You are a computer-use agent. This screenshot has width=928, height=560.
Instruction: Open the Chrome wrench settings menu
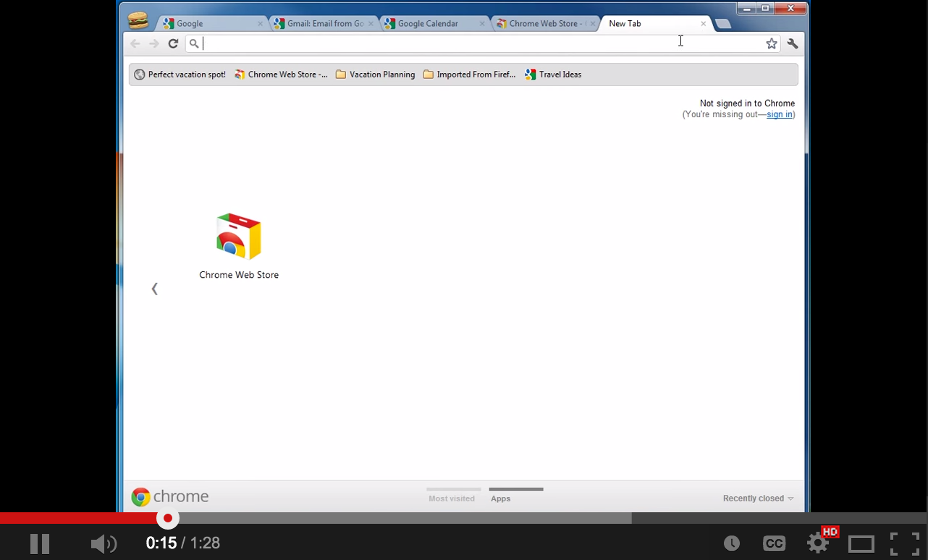click(793, 43)
